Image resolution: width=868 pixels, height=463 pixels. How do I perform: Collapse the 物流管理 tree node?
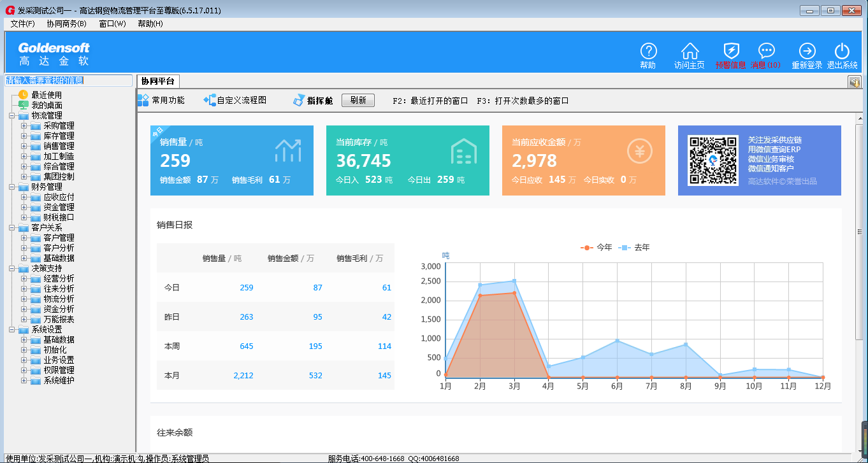tap(12, 115)
